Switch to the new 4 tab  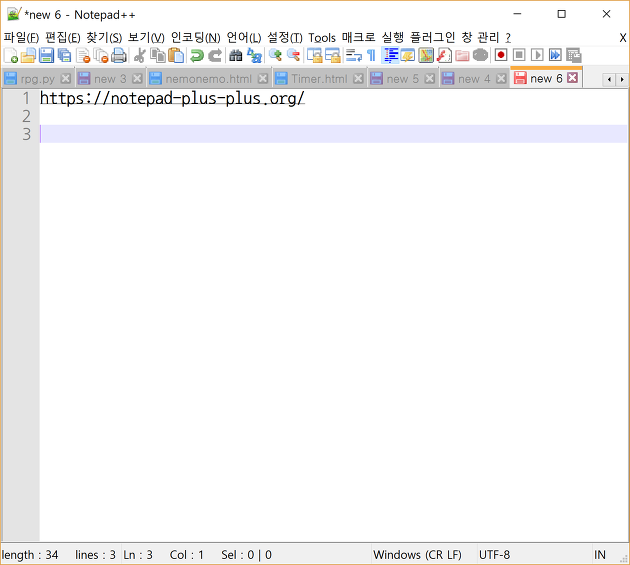click(474, 79)
